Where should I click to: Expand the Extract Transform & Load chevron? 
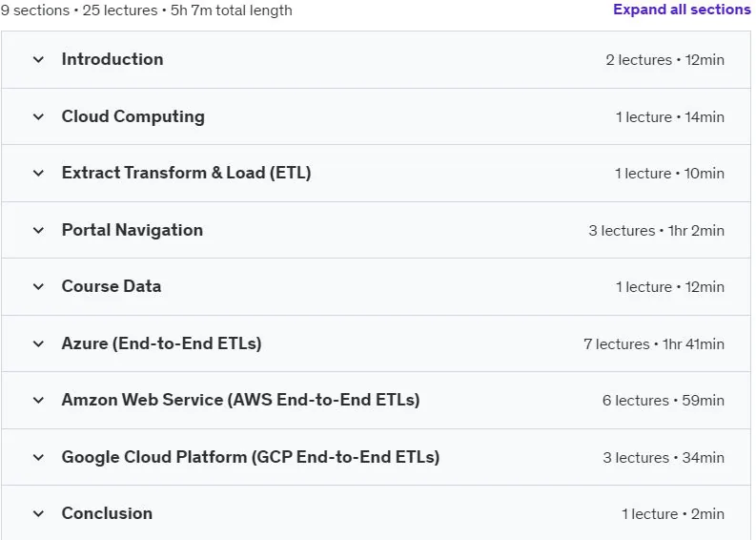pos(38,174)
